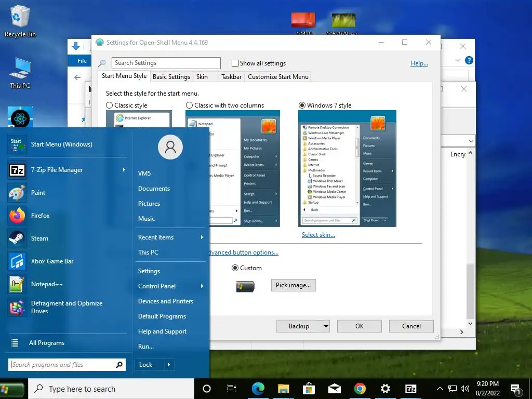
Task: Select Classic style radio button
Action: 109,105
